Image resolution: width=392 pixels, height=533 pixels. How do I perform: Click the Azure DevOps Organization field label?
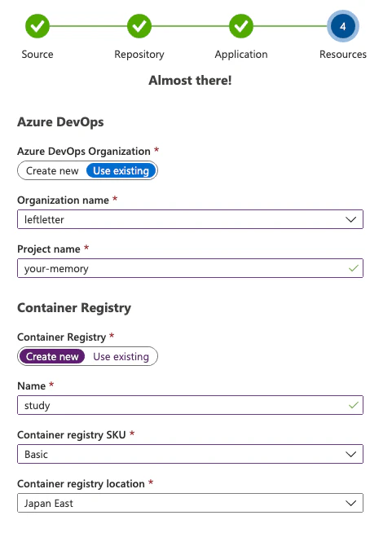[84, 152]
